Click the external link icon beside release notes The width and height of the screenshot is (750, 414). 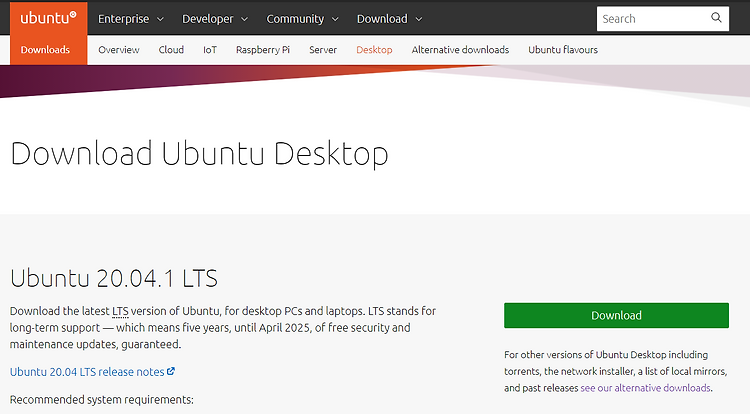[171, 371]
